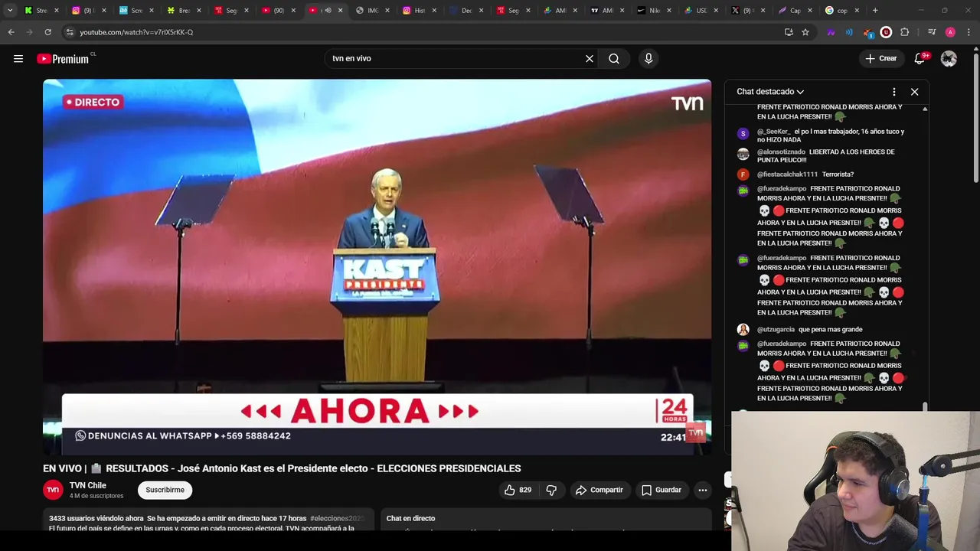Click 'Chat en directo' header text
This screenshot has height=551, width=980.
click(410, 518)
